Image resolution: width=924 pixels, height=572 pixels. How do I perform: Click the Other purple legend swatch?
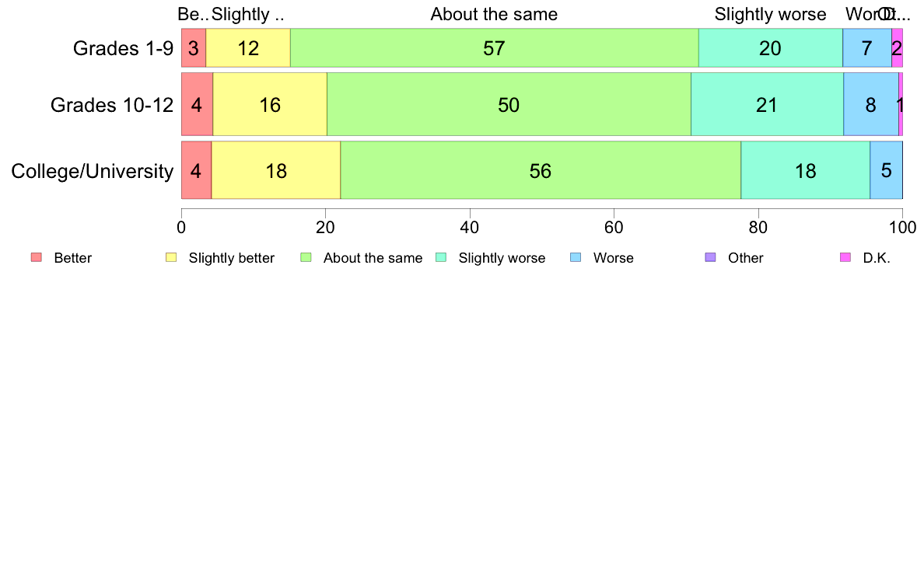tap(711, 257)
